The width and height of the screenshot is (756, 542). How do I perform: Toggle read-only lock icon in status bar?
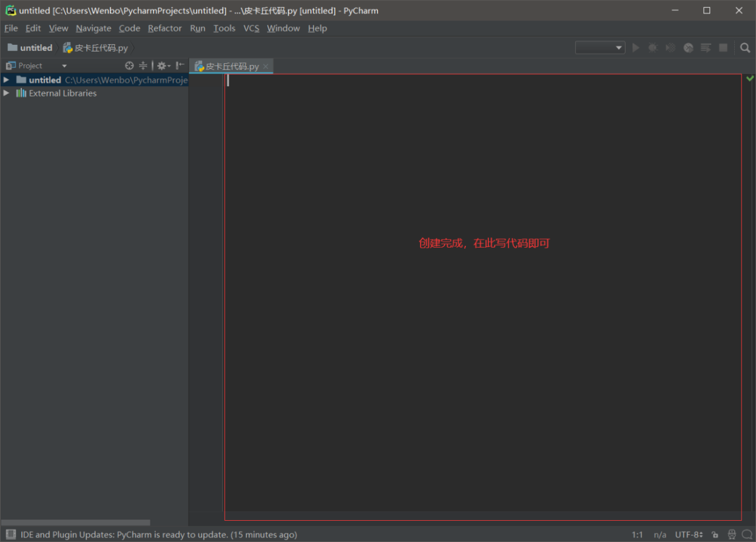point(715,535)
